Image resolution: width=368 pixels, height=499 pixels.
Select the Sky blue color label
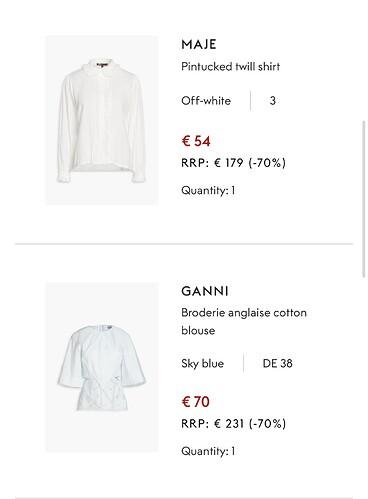203,363
